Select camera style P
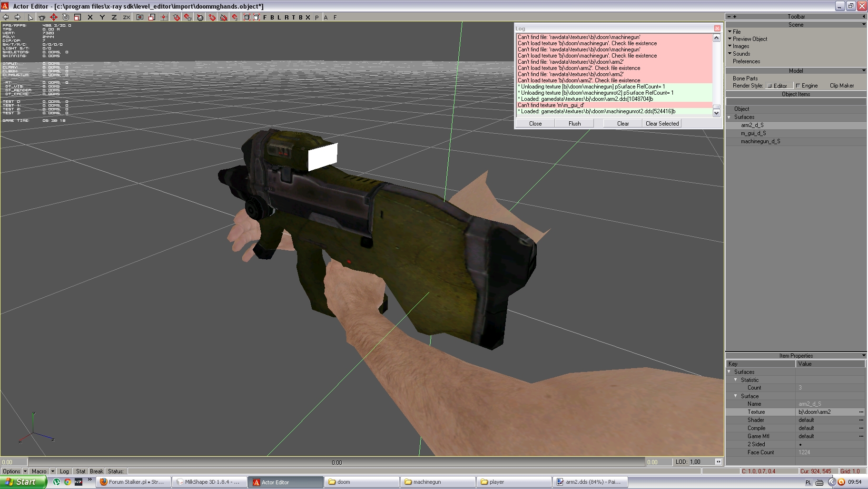 coord(317,17)
